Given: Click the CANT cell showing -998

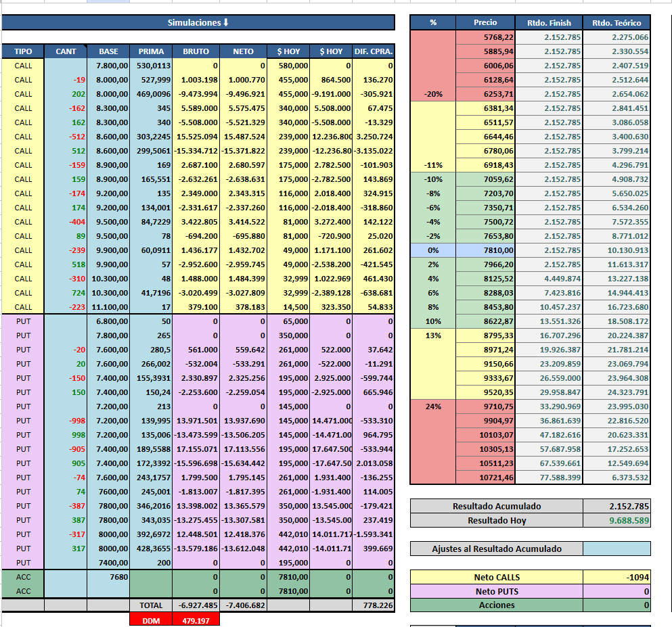Looking at the screenshot, I should point(66,421).
